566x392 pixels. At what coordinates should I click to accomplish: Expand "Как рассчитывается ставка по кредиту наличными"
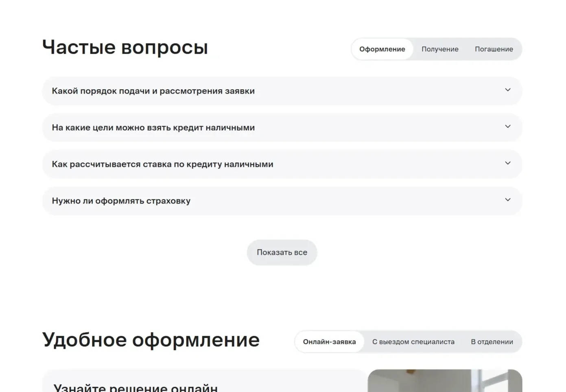[282, 164]
